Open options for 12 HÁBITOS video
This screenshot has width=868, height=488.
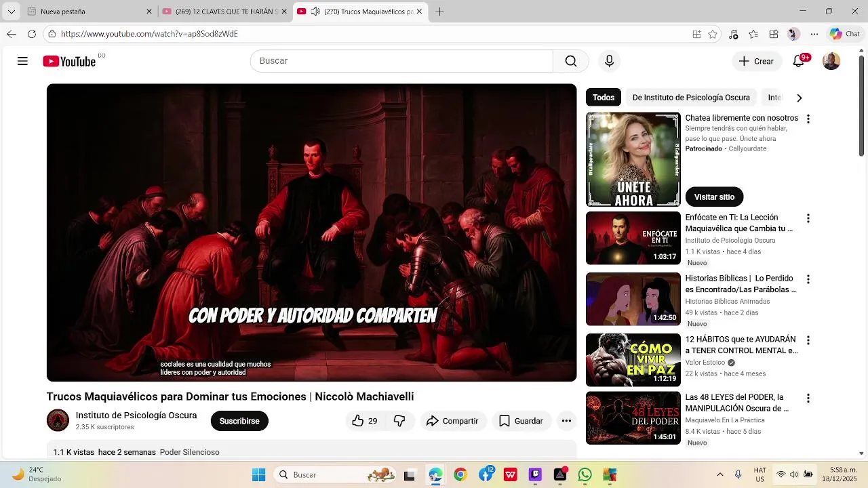[x=808, y=340]
